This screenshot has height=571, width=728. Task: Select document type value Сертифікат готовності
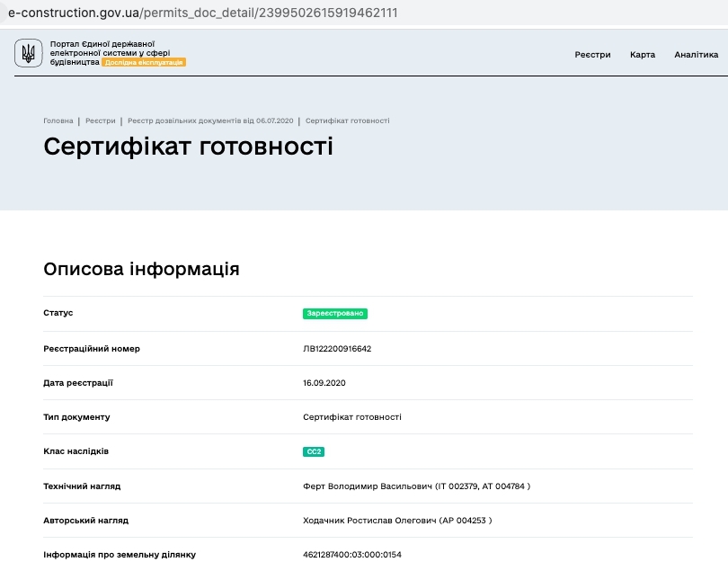pyautogui.click(x=352, y=417)
